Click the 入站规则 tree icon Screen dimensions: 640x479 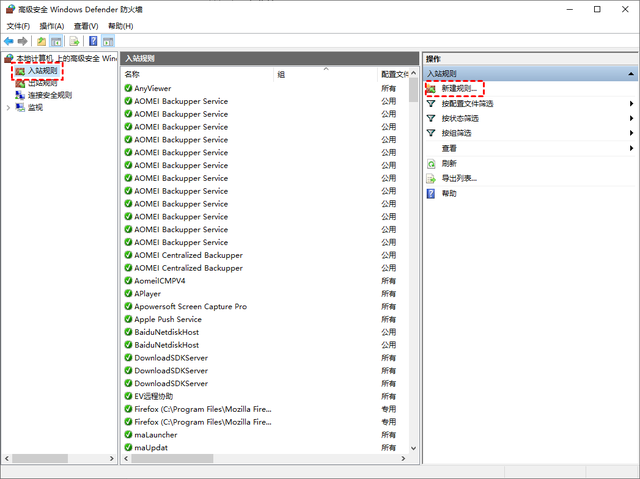tap(20, 71)
